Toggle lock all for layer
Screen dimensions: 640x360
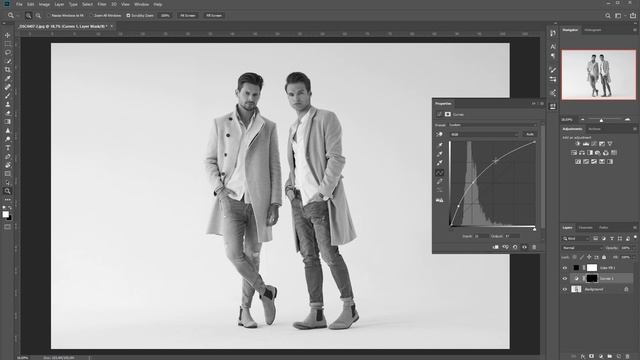point(604,257)
